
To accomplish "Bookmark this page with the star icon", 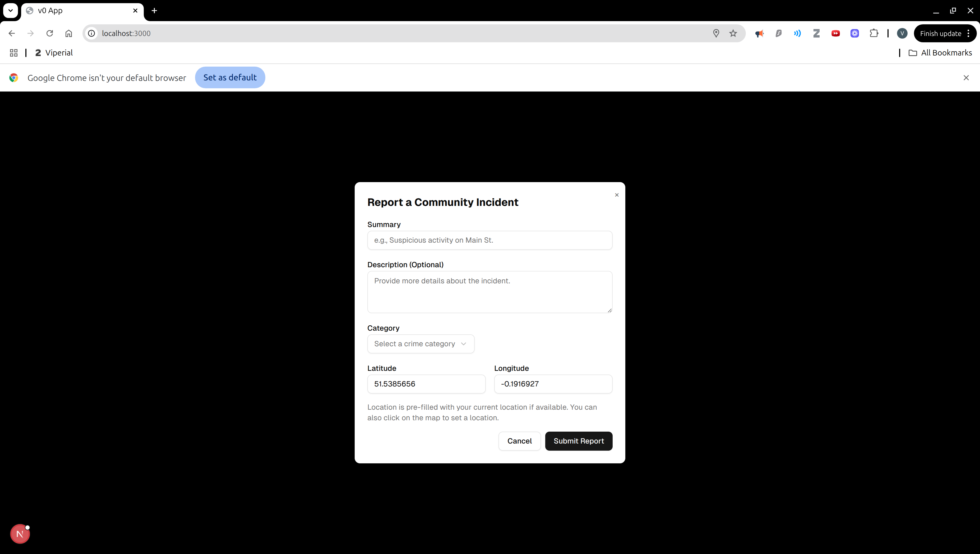I will click(733, 34).
